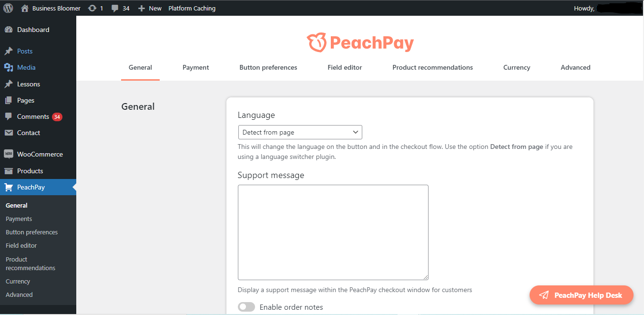Open the Media library icon

(9, 67)
